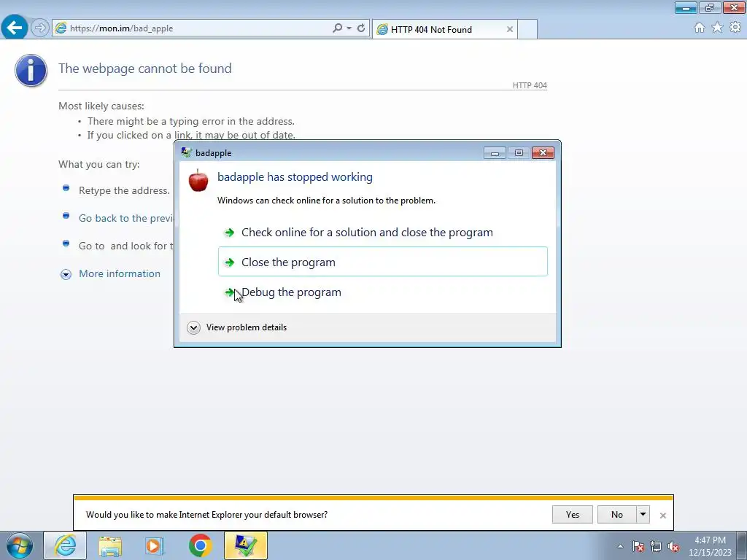Open Action Center flag icon
Screen dimensions: 747x560
(x=638, y=546)
